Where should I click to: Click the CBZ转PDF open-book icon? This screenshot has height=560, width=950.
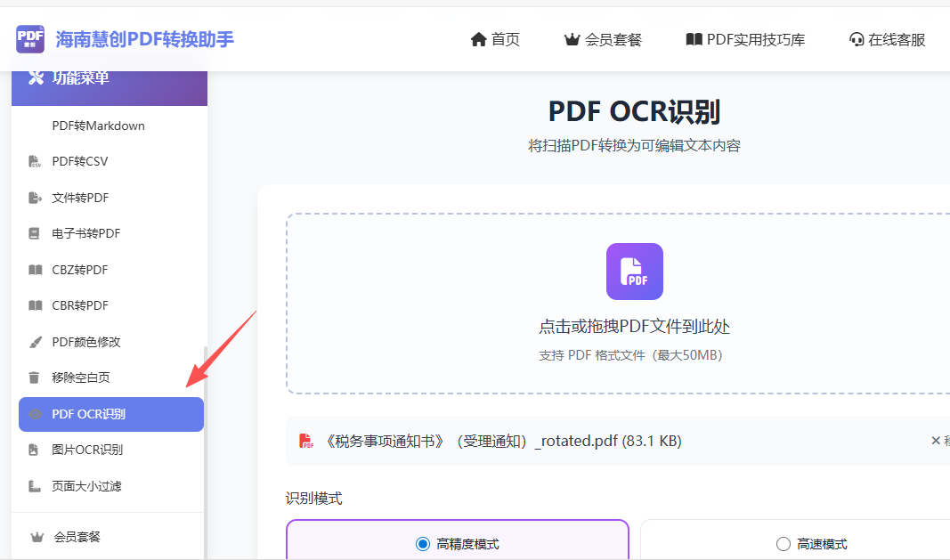click(x=35, y=270)
